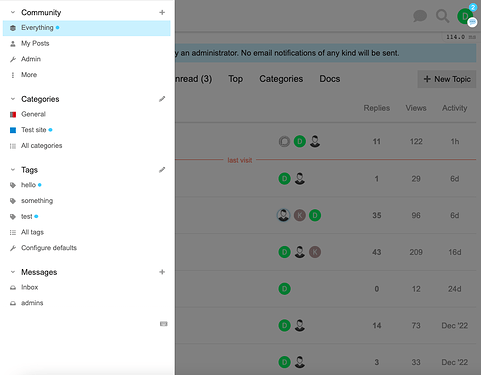This screenshot has width=481, height=375.
Task: Switch to the Top tab
Action: [235, 79]
